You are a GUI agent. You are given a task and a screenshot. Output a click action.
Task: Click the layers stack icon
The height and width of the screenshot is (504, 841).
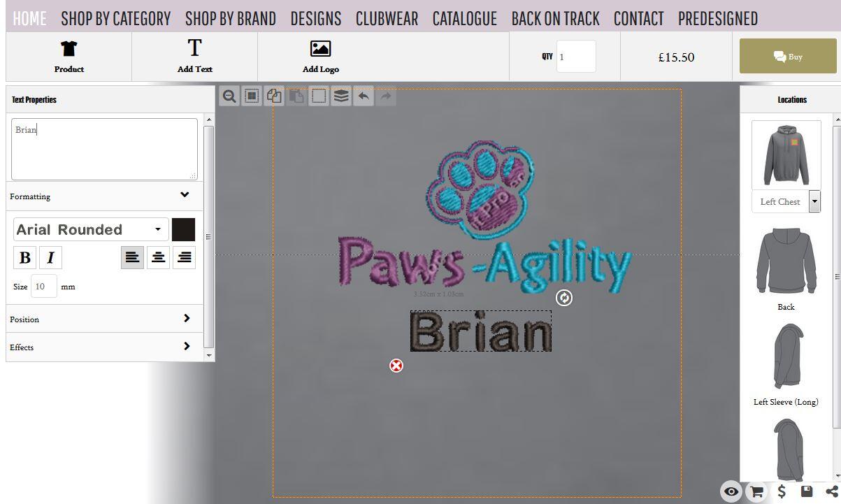click(341, 96)
